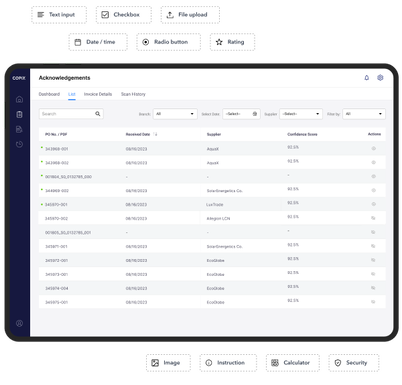Click the action icon for row 345971-001
Screen dimensions: 402x385
coord(373,246)
